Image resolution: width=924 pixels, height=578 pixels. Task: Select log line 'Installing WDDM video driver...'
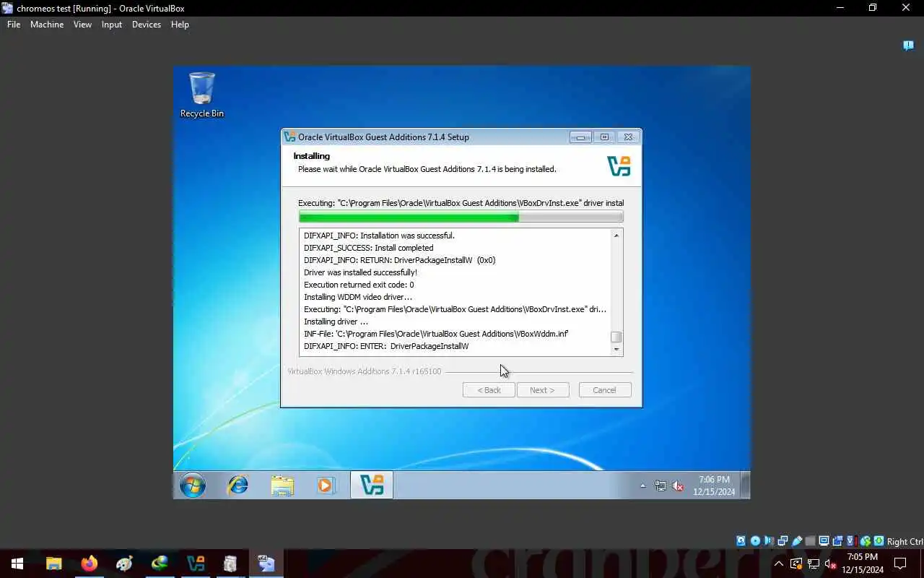[358, 297]
